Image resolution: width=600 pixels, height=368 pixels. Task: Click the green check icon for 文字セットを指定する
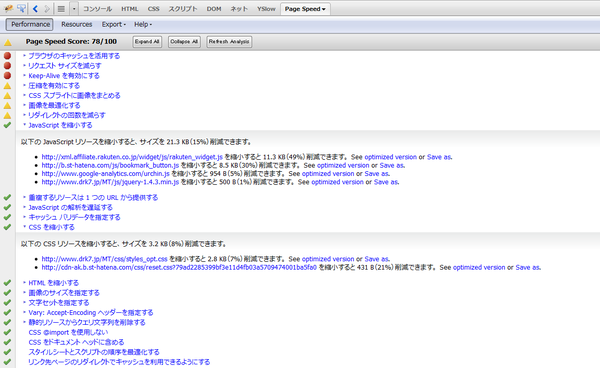pyautogui.click(x=7, y=303)
